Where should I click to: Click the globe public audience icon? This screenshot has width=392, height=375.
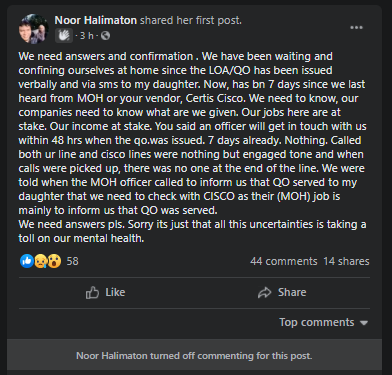tap(105, 35)
